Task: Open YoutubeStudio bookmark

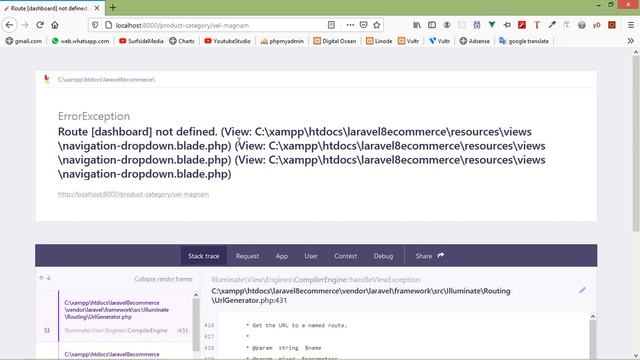Action: coord(227,41)
